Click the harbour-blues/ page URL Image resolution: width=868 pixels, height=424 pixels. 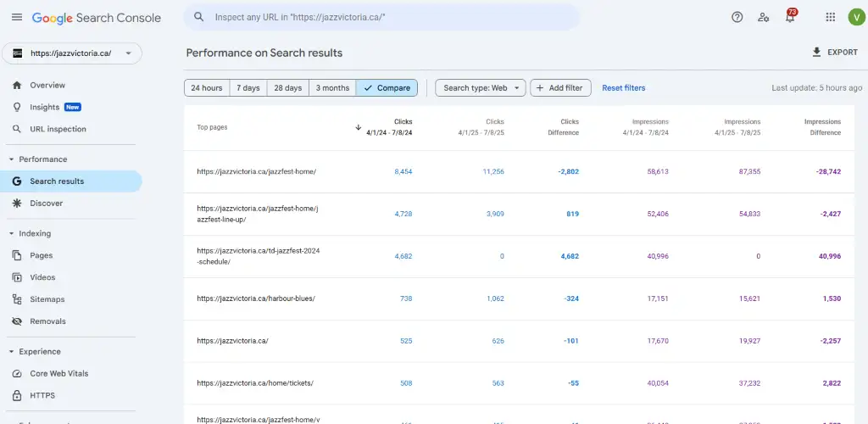(x=256, y=298)
